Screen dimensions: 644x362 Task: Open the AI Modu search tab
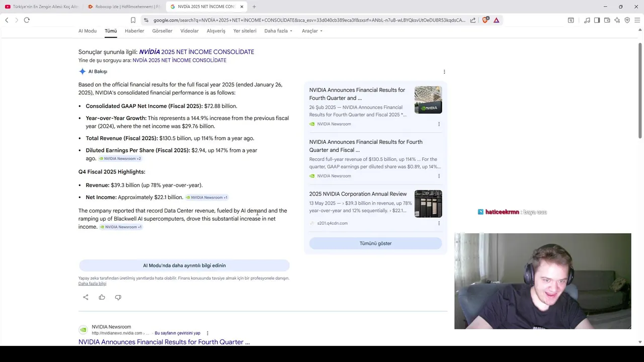tap(88, 31)
